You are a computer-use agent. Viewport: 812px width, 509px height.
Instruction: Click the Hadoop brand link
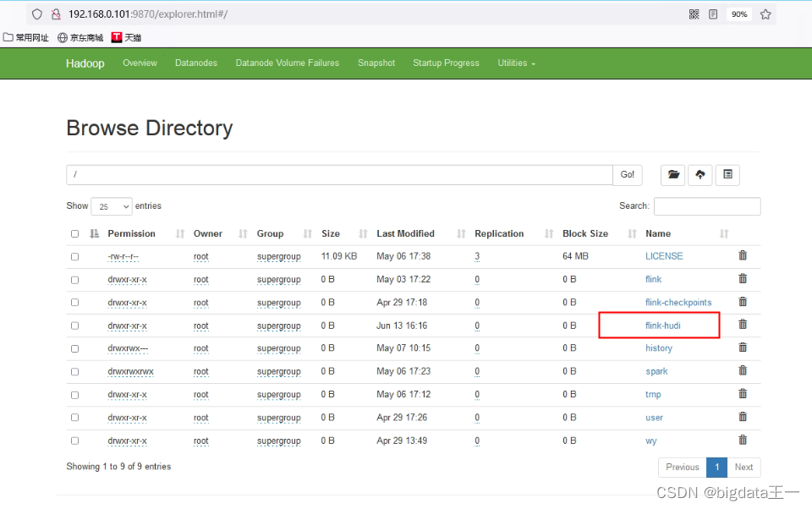coord(85,63)
